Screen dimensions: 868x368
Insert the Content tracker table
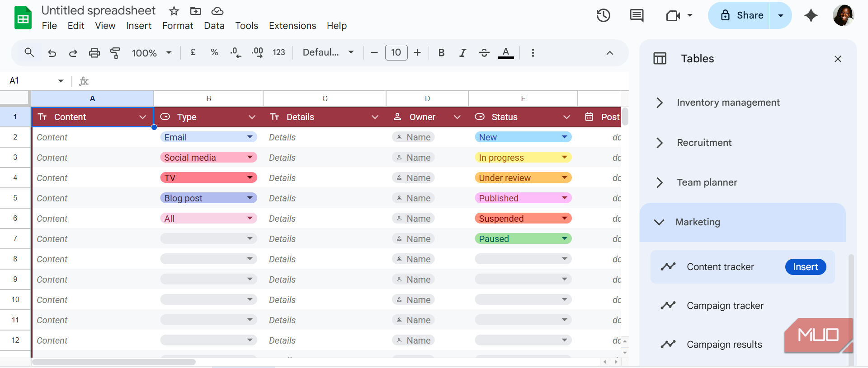point(806,267)
